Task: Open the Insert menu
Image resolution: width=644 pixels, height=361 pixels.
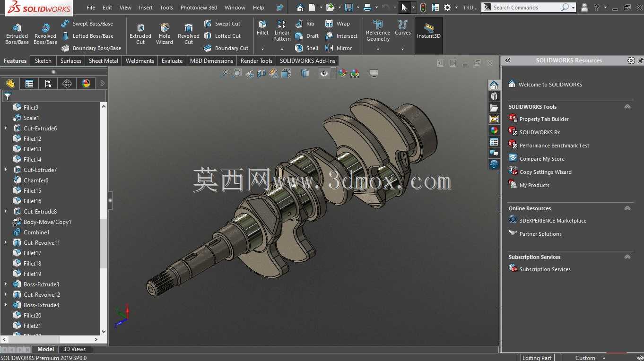Action: pyautogui.click(x=146, y=8)
